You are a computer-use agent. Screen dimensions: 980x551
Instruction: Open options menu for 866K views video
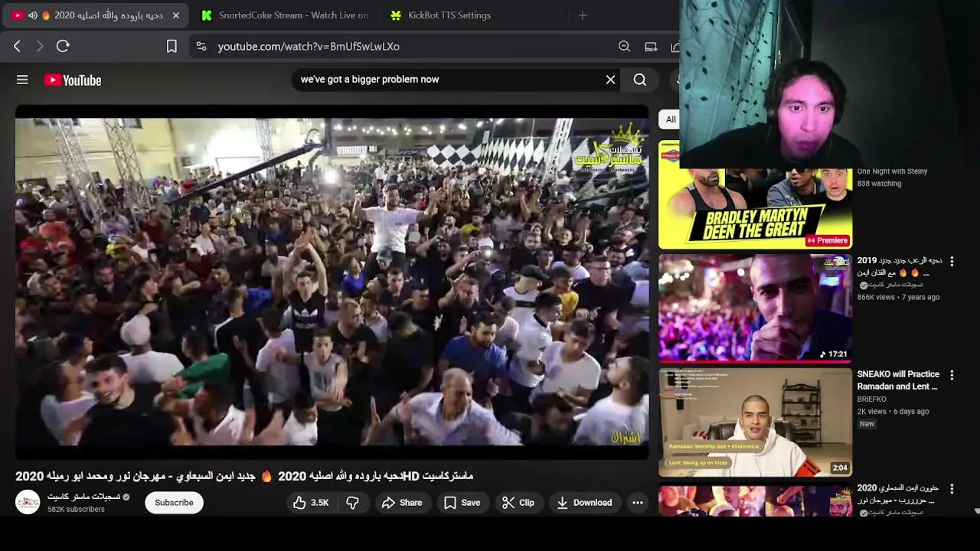952,262
